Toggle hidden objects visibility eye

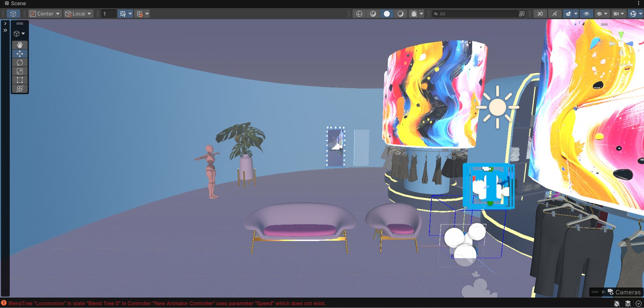pyautogui.click(x=586, y=14)
